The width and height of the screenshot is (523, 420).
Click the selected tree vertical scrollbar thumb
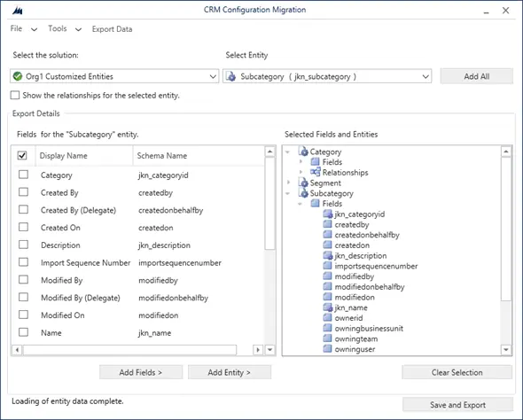click(506, 229)
